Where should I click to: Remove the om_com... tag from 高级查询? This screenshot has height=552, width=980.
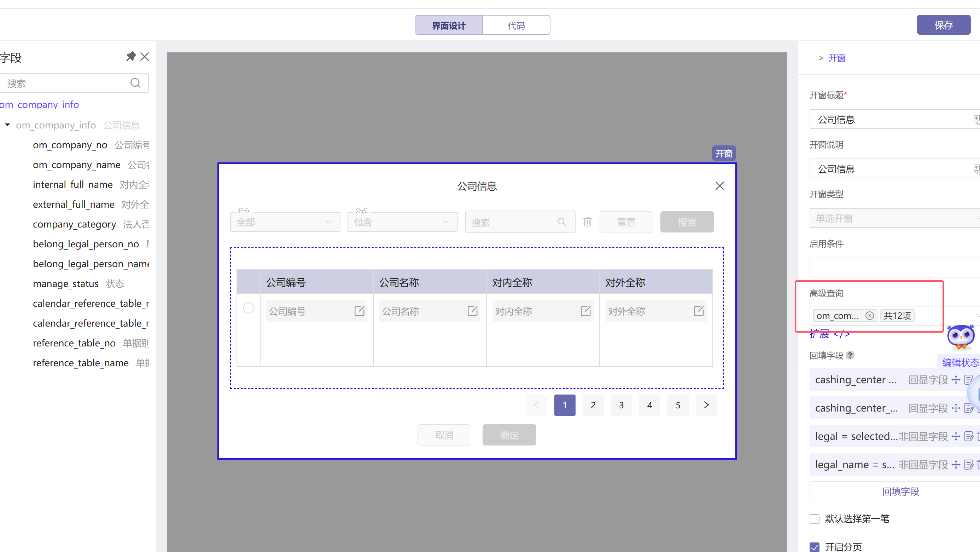[x=870, y=316]
